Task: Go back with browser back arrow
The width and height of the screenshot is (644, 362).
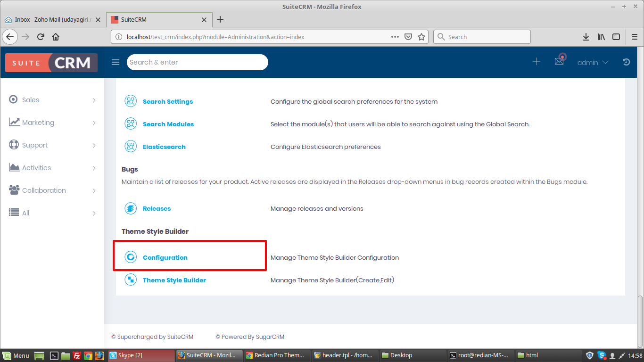Action: [x=10, y=37]
